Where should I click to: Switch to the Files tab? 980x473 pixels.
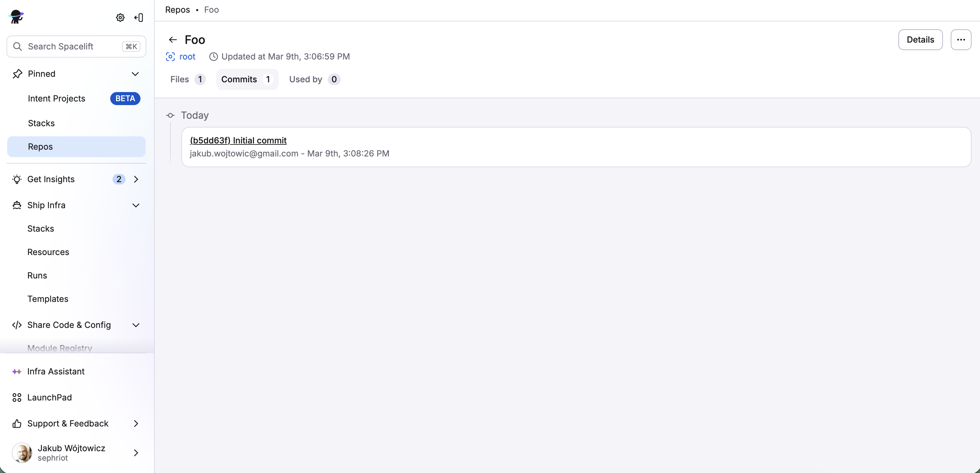point(187,79)
